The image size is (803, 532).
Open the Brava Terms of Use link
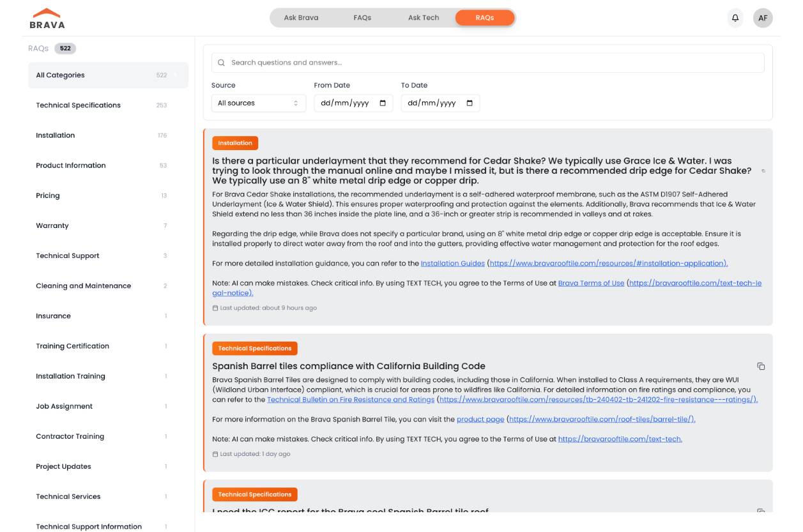click(591, 283)
